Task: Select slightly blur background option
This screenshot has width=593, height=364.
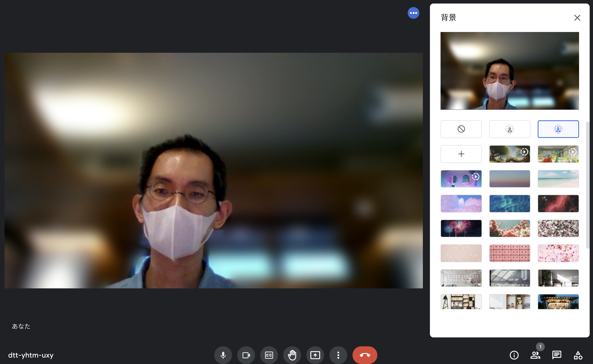Action: click(x=510, y=129)
